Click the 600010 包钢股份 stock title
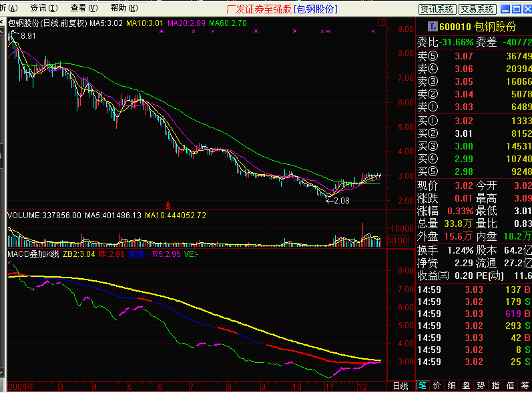The image size is (532, 393). point(478,27)
